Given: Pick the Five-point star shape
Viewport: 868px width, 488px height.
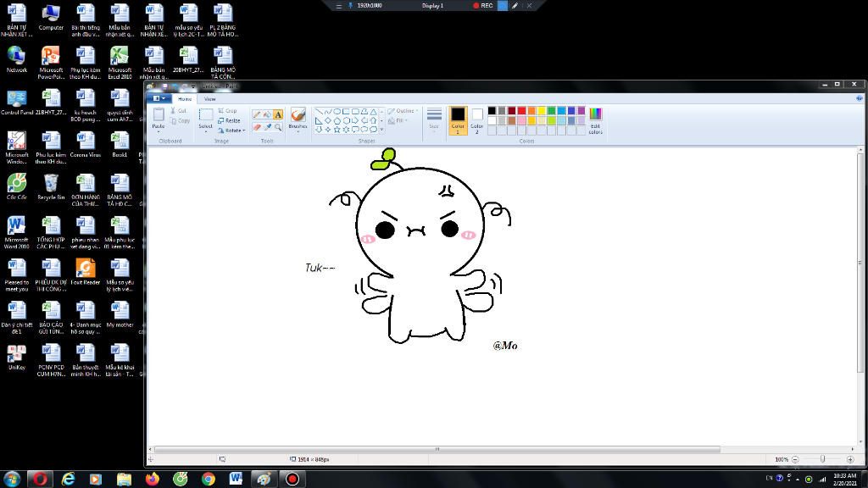Looking at the screenshot, I should [x=337, y=130].
